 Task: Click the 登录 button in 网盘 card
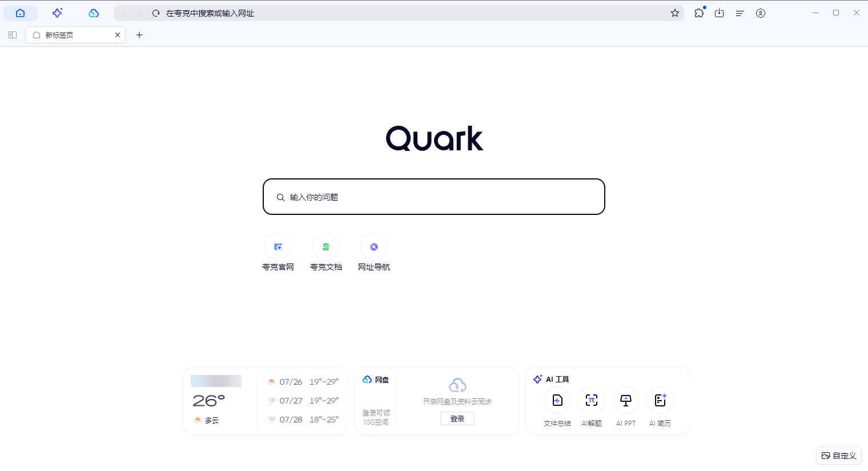(457, 418)
